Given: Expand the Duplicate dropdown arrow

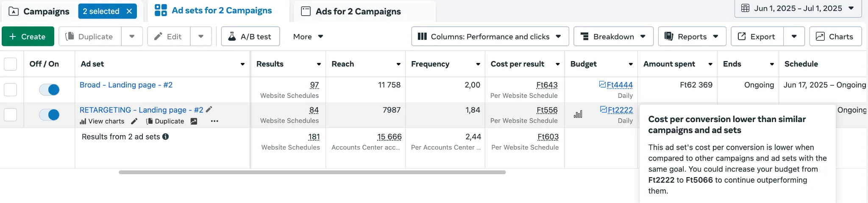Looking at the screenshot, I should pos(132,36).
